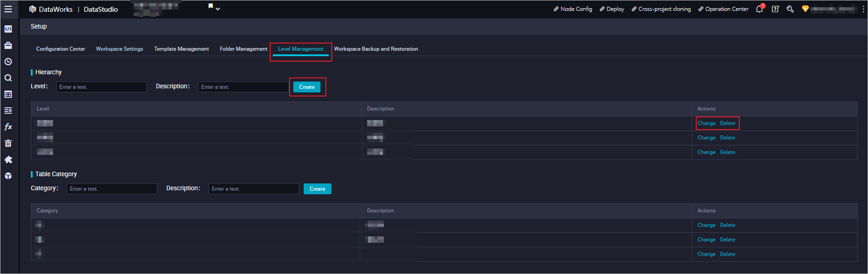This screenshot has height=274, width=868.
Task: Open the notification bell icon
Action: [x=759, y=9]
